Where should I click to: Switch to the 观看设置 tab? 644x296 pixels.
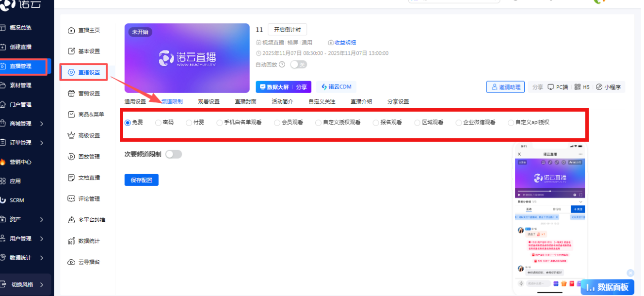pos(209,101)
